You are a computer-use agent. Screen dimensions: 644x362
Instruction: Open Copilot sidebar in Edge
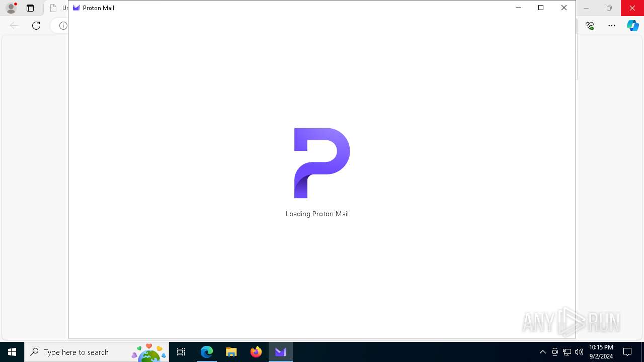633,26
